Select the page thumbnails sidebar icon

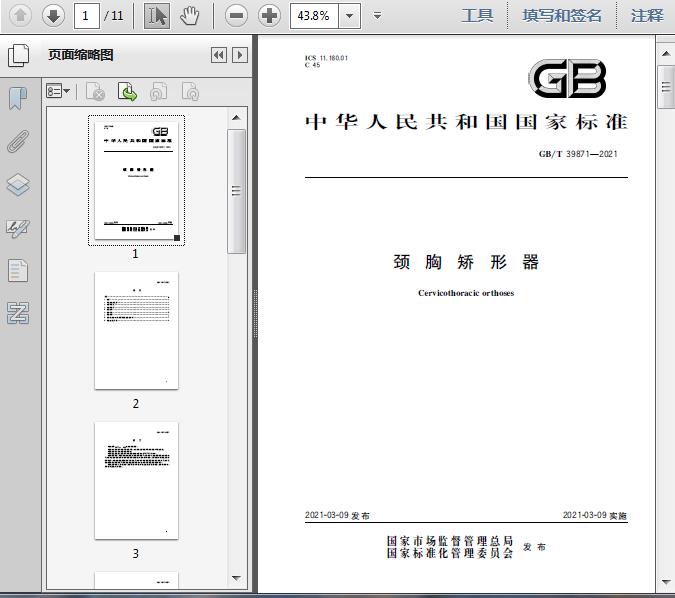(19, 55)
